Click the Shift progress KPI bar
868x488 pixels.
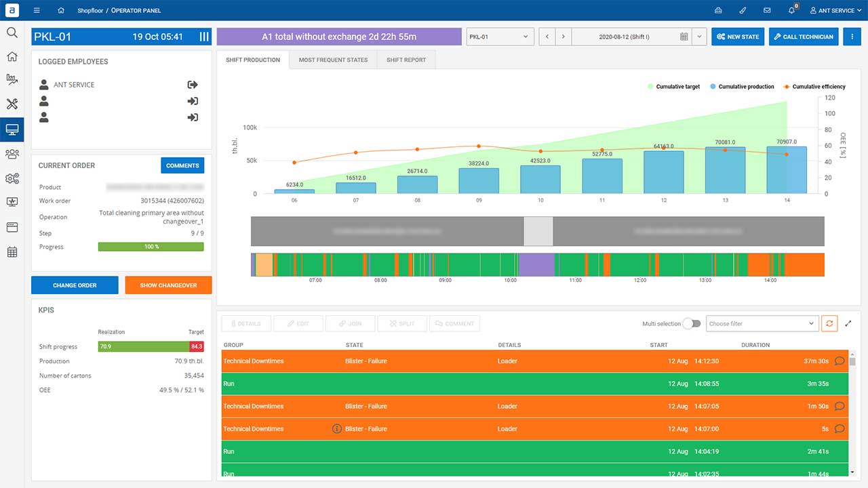click(151, 346)
